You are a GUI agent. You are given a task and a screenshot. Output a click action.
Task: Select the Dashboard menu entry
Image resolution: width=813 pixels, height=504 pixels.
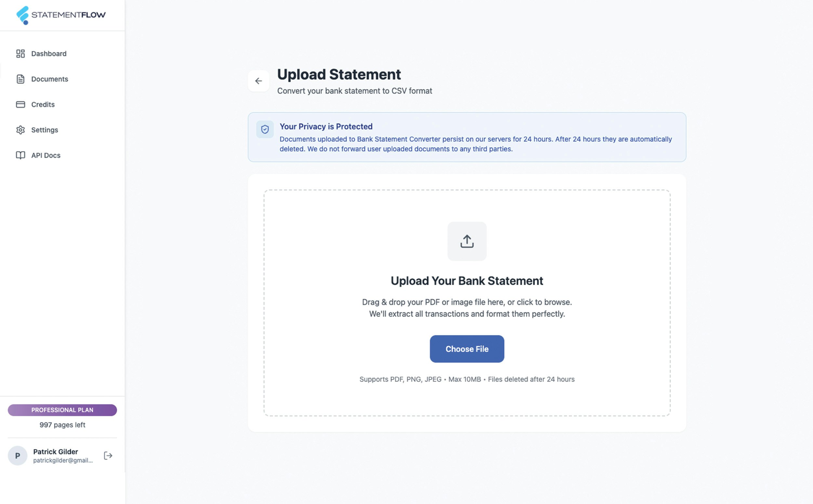click(49, 53)
